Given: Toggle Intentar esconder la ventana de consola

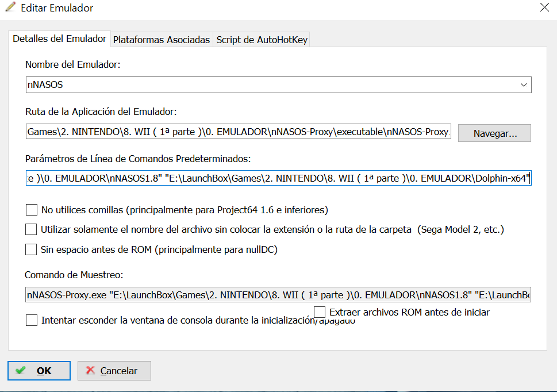Looking at the screenshot, I should pyautogui.click(x=32, y=320).
